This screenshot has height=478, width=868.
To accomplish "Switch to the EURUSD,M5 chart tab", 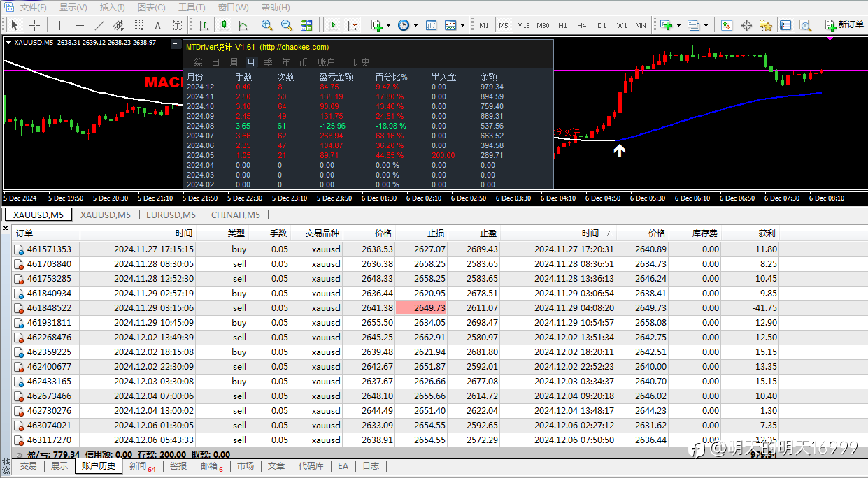I will coord(169,215).
